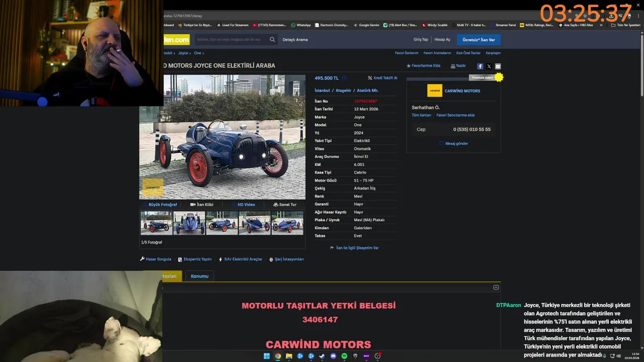
Task: Open Karşılaştır link
Action: 493,53
